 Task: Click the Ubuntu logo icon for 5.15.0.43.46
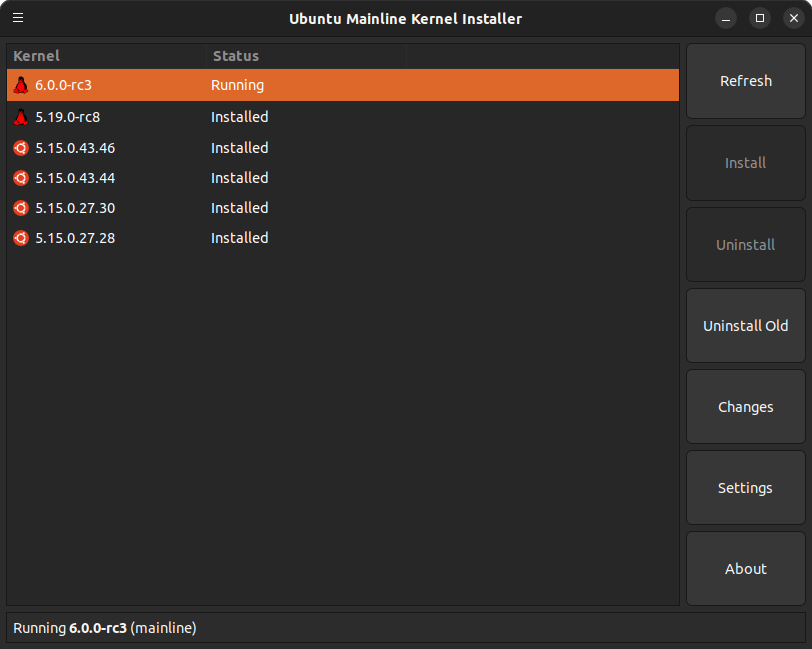(21, 148)
